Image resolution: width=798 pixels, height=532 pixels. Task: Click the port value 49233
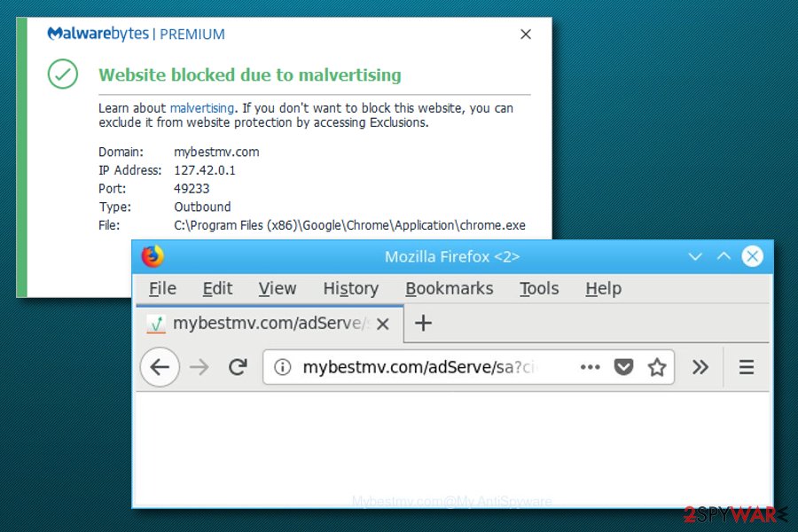coord(192,188)
